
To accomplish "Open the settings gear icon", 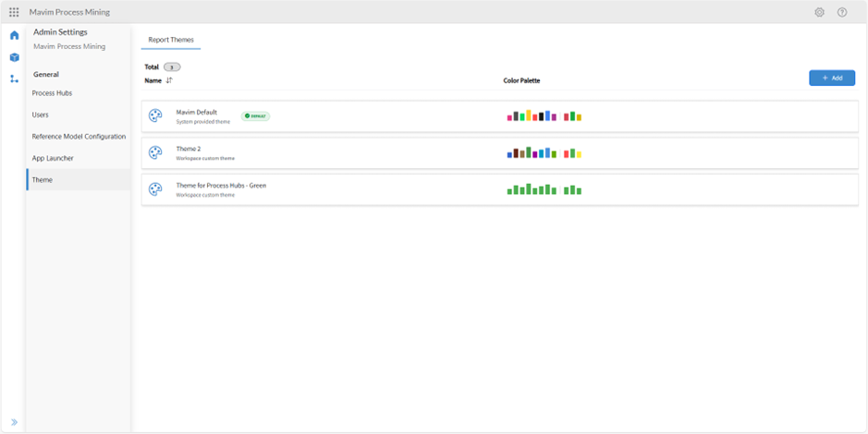I will point(819,12).
